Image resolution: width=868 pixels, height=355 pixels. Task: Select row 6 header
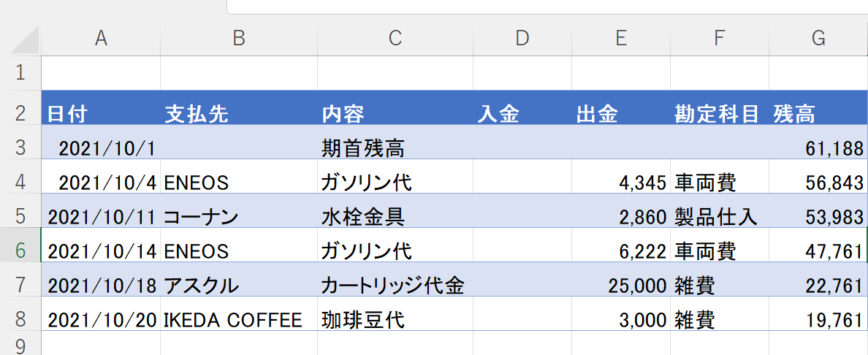(20, 251)
